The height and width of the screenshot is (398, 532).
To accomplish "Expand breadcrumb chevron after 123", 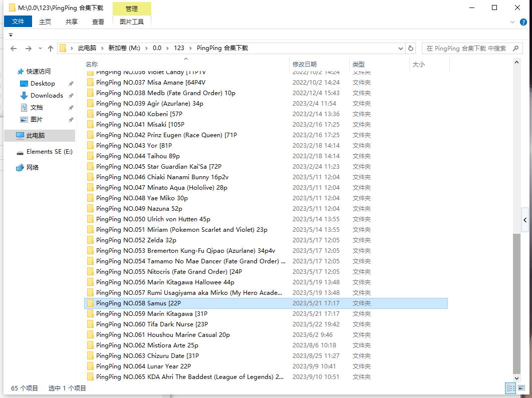I will (191, 48).
